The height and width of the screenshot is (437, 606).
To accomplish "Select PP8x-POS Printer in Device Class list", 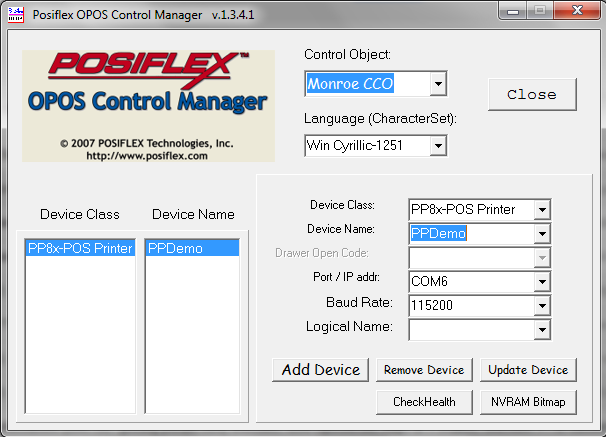I will [x=80, y=248].
